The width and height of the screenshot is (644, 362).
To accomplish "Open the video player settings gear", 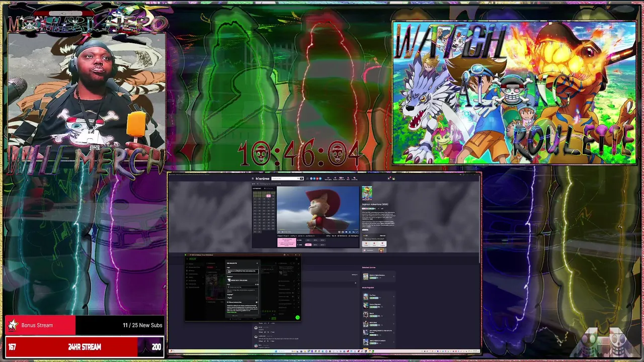I will (x=350, y=232).
